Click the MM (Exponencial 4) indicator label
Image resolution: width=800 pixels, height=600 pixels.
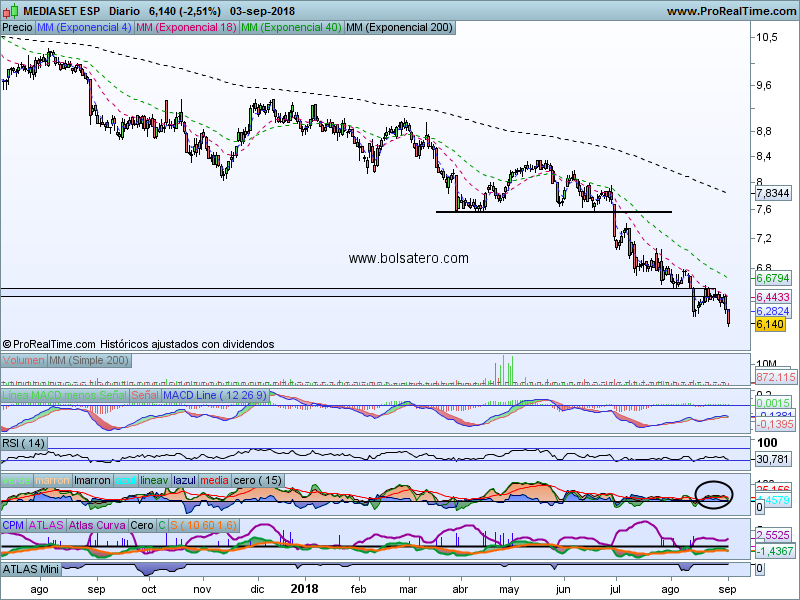point(84,28)
